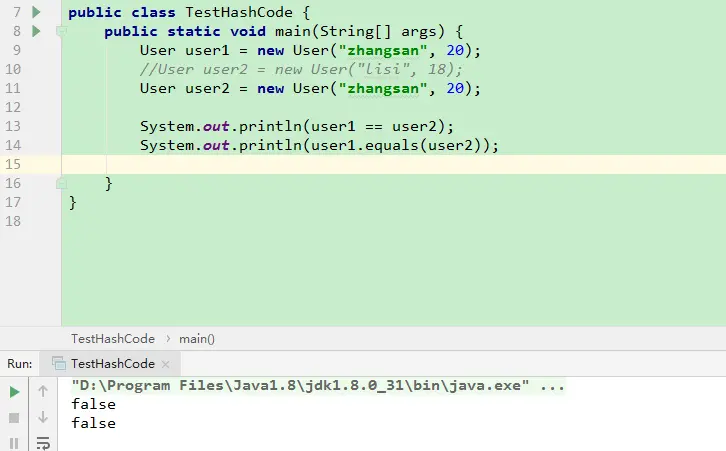Close the TestHashCode run tab

(165, 364)
